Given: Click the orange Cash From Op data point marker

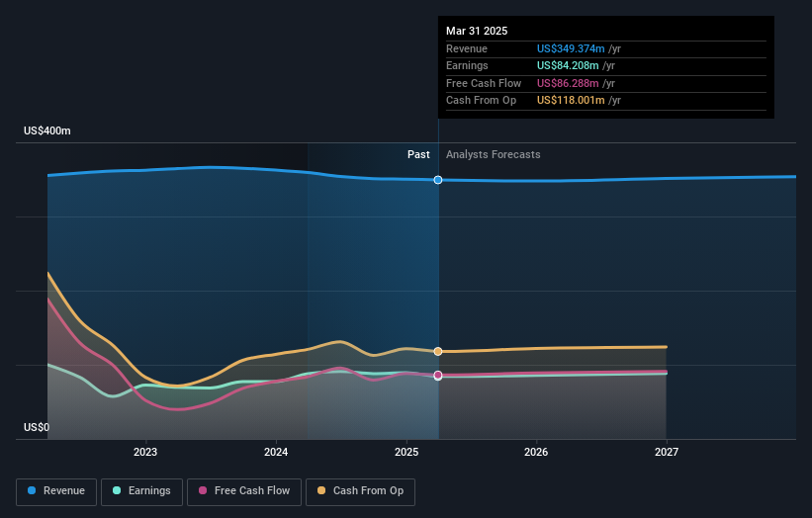Looking at the screenshot, I should (438, 351).
